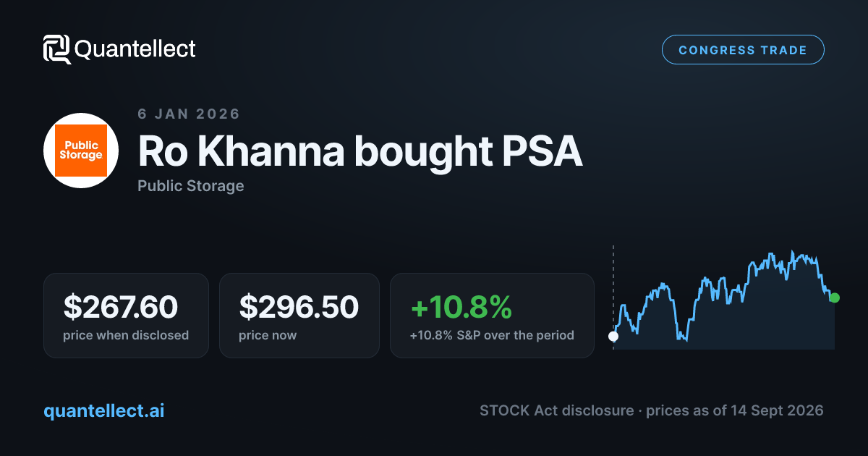This screenshot has width=868, height=456.
Task: Open the $267.60 price when disclosed card
Action: [x=126, y=316]
